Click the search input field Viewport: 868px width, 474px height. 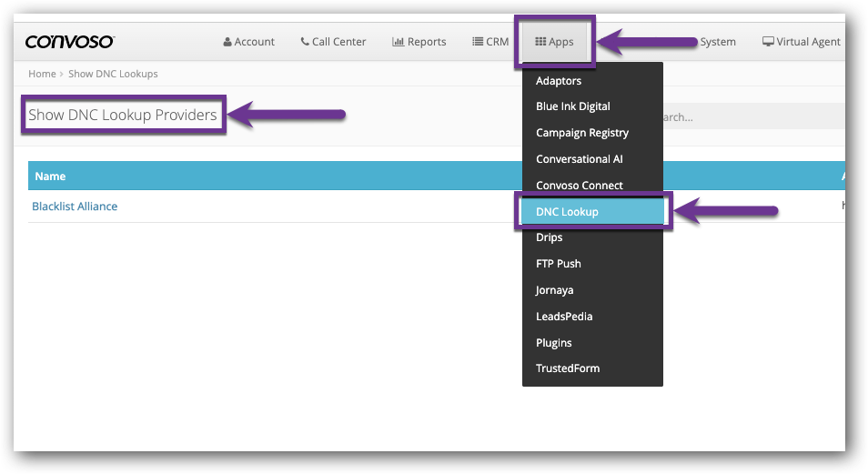753,116
